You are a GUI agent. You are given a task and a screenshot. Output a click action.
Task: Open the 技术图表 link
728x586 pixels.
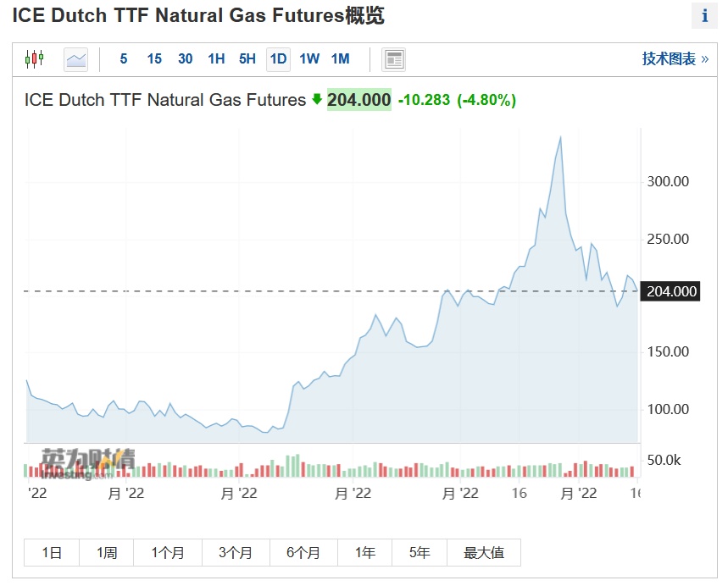675,59
